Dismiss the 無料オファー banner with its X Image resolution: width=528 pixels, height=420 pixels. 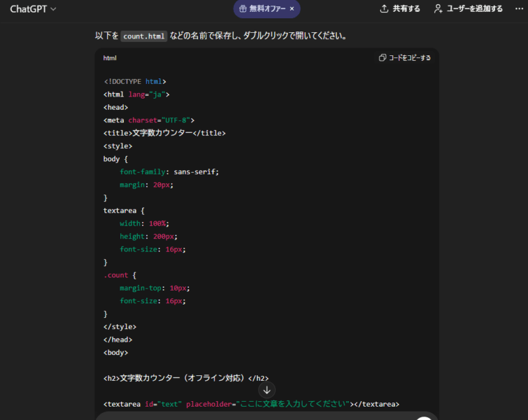point(292,9)
